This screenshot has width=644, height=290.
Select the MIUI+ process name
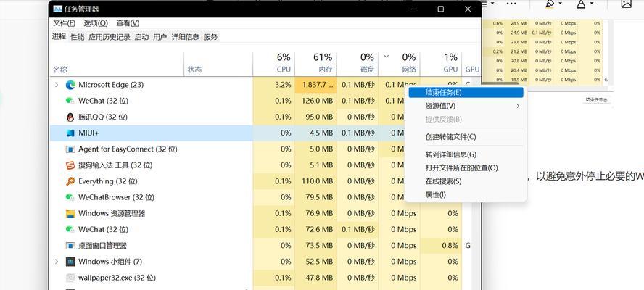click(x=88, y=133)
